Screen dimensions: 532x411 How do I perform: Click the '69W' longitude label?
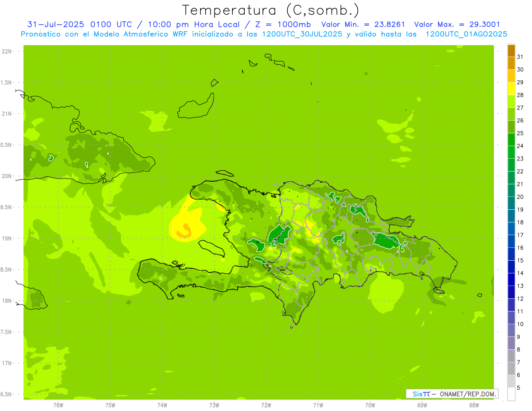(422, 405)
